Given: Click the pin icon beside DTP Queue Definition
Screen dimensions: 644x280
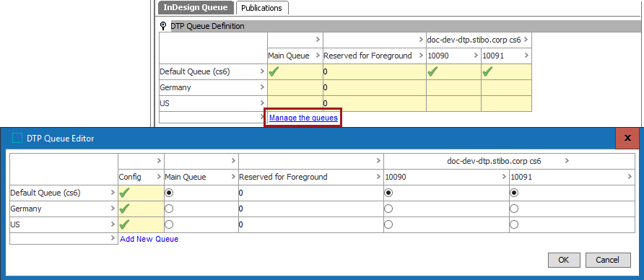Looking at the screenshot, I should tap(163, 26).
